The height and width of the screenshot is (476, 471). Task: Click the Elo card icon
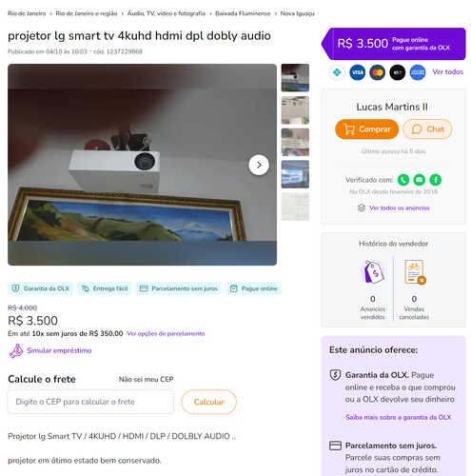point(398,72)
